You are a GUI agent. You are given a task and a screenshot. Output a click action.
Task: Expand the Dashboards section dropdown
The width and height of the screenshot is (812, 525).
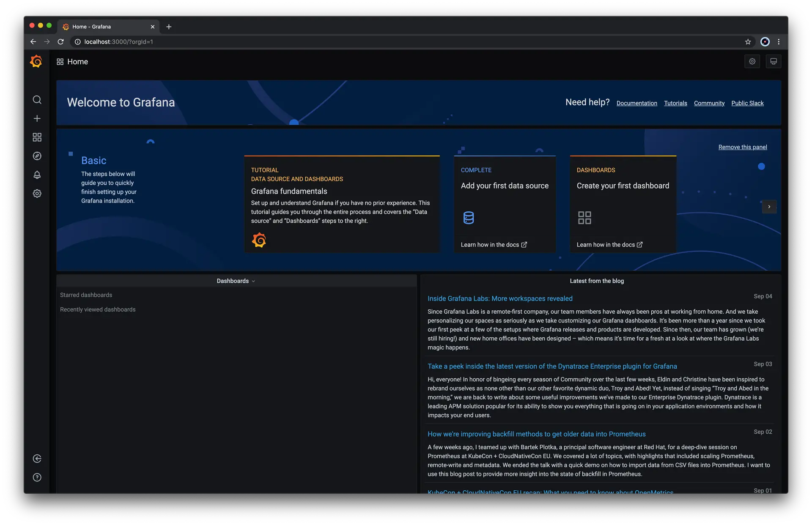[x=236, y=281]
